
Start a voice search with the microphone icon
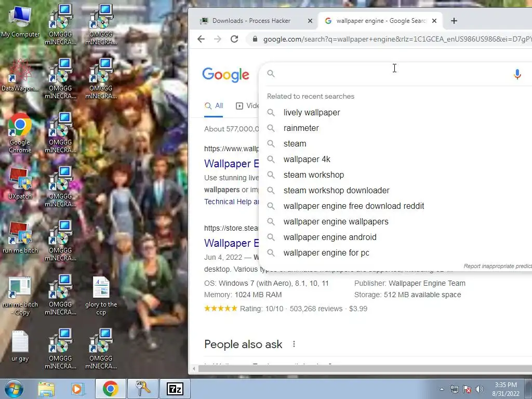[x=517, y=74]
